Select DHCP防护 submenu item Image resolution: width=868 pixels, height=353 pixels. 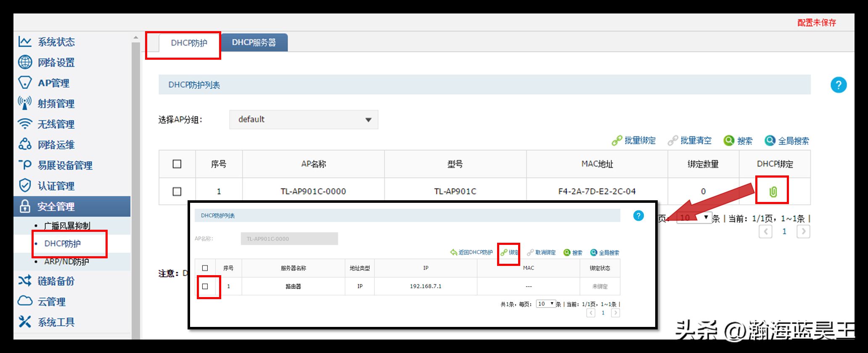pos(63,244)
